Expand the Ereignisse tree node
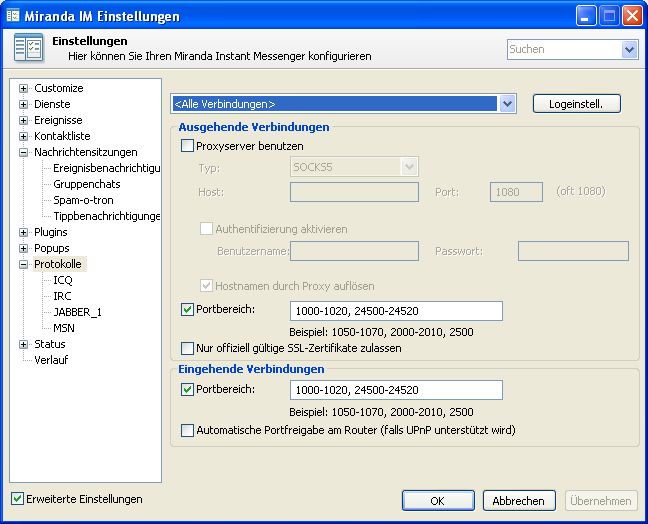Screen dimensions: 648x524 [24, 121]
